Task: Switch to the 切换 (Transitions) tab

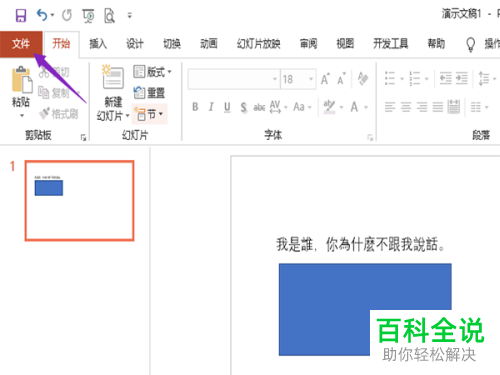Action: coord(172,44)
